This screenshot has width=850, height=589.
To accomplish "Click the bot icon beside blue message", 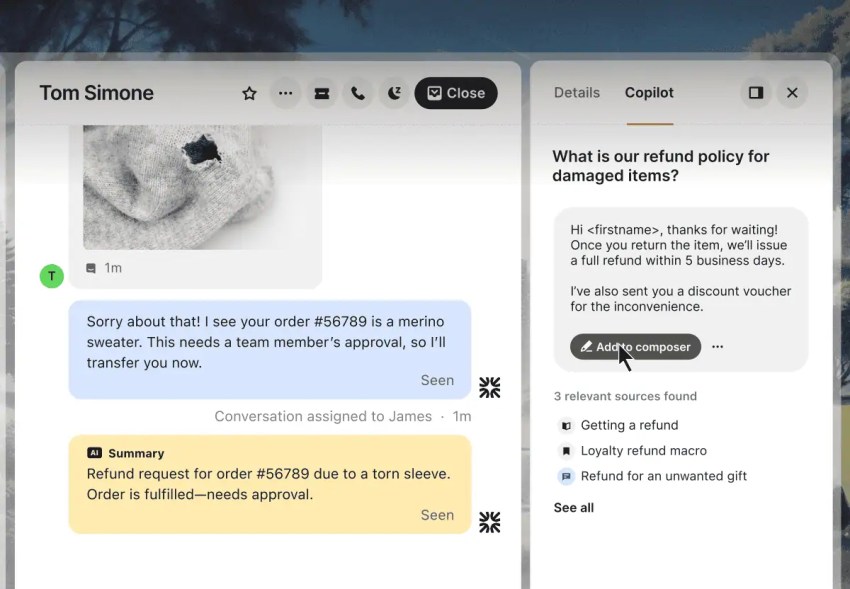I will 489,387.
